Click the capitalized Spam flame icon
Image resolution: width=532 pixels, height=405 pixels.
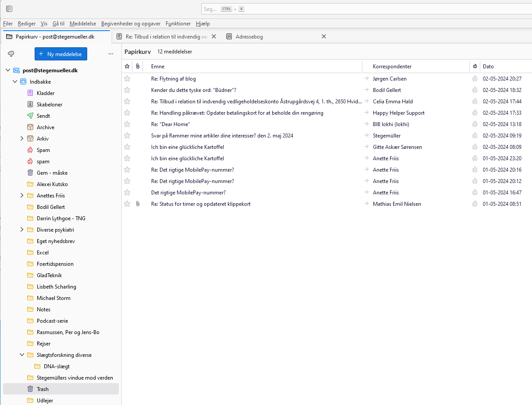(30, 150)
